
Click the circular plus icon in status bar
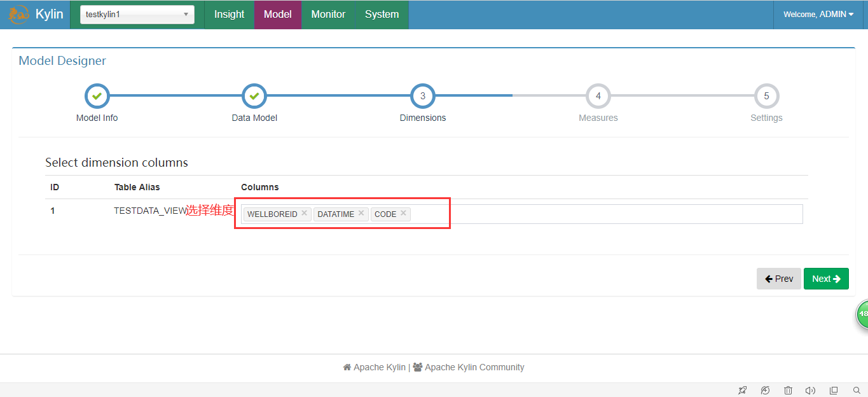pyautogui.click(x=765, y=390)
